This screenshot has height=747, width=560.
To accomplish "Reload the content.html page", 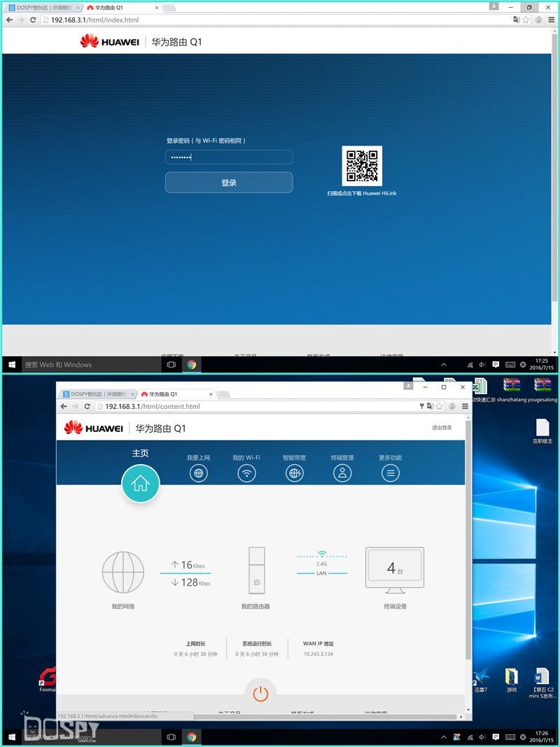I will (x=87, y=406).
